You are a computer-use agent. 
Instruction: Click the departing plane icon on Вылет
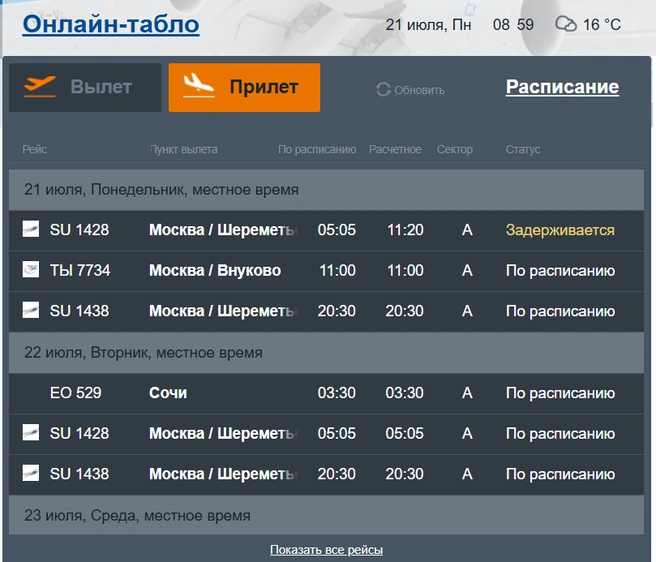pos(40,86)
